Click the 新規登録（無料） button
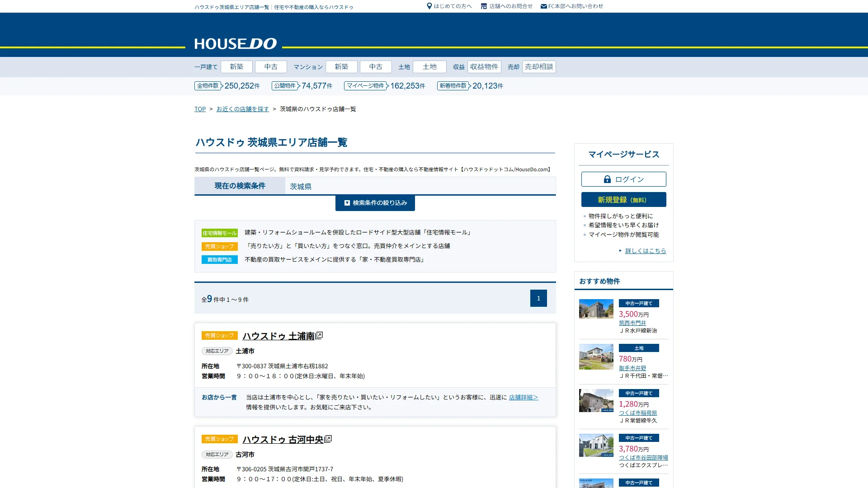This screenshot has width=868, height=488. (x=624, y=200)
